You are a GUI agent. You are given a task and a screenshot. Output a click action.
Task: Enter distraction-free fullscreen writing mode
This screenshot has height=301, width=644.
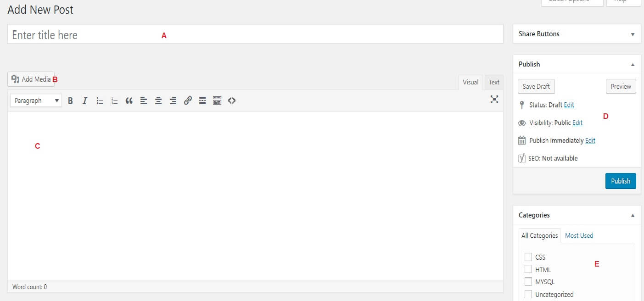(x=494, y=99)
